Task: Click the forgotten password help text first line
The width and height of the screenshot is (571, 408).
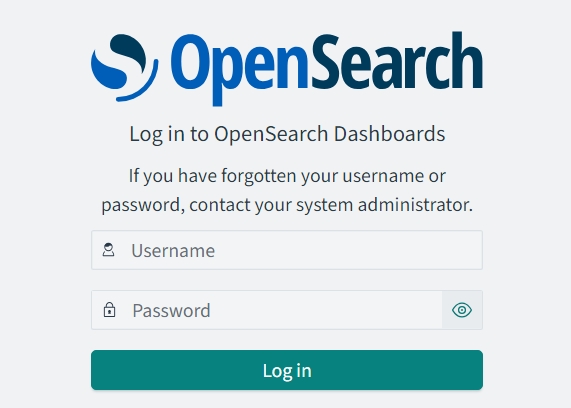Action: click(x=287, y=176)
